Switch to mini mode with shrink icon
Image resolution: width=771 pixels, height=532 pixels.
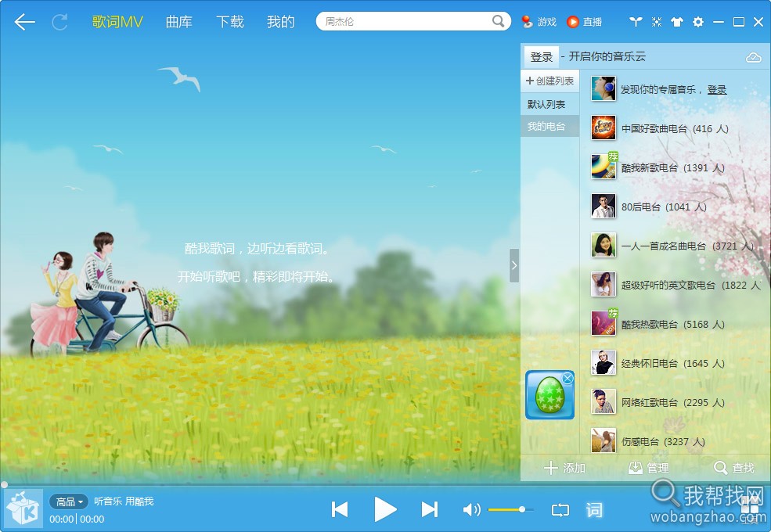657,22
